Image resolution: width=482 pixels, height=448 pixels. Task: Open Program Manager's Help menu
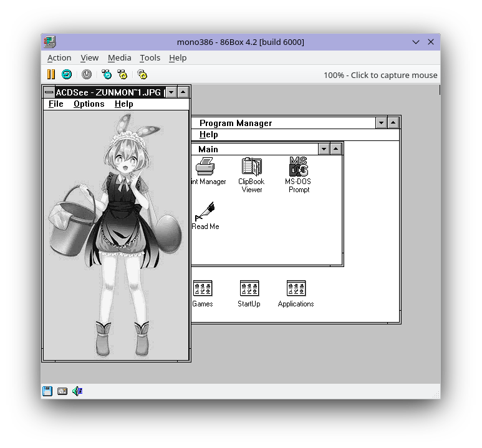(x=209, y=134)
